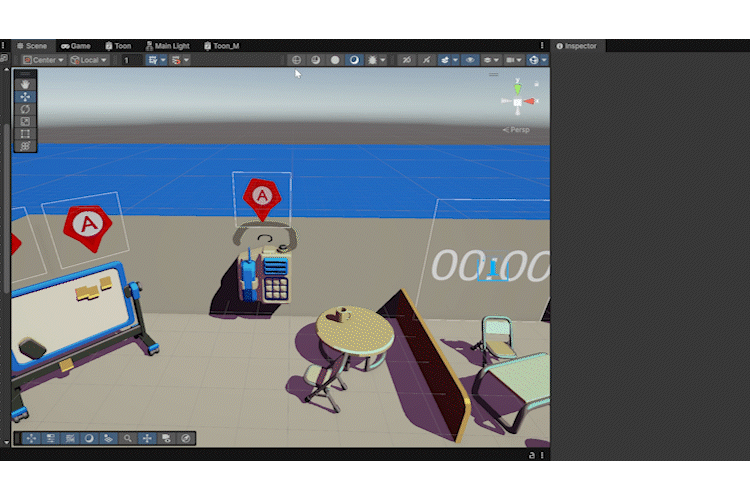Click the scene camera settings icon
This screenshot has height=500, width=750.
pos(510,60)
